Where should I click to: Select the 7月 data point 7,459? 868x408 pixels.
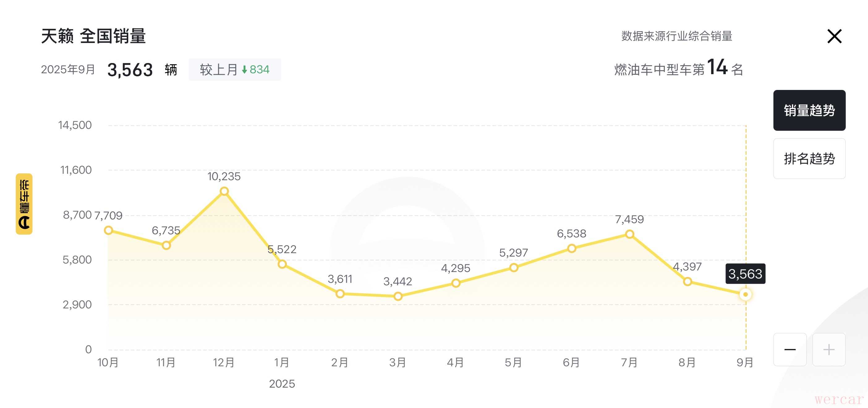(629, 234)
